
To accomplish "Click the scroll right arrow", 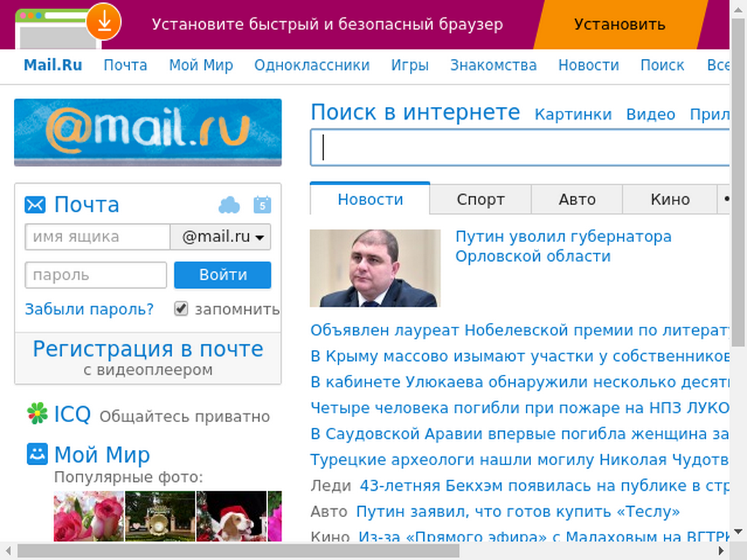I will [x=722, y=551].
